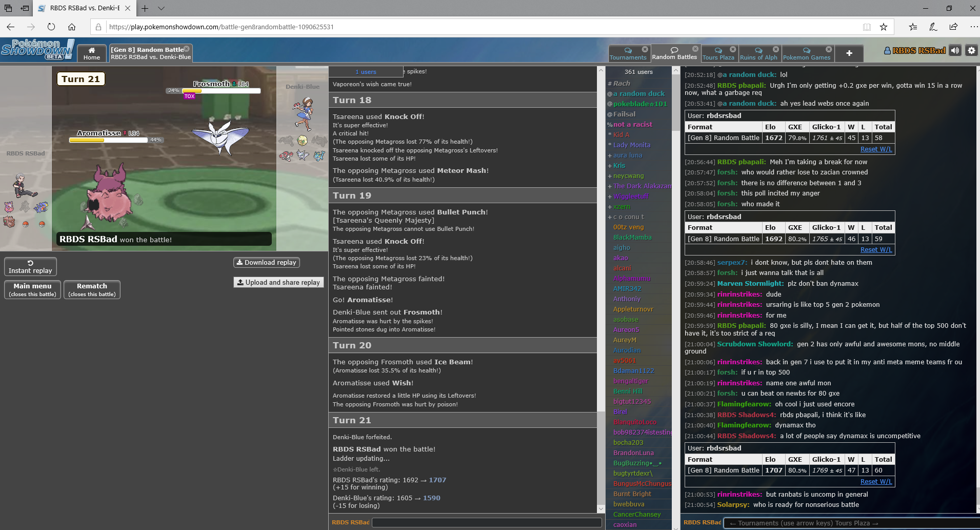Screen dimensions: 980x530
Task: Open browser settings and more menu
Action: click(x=973, y=27)
